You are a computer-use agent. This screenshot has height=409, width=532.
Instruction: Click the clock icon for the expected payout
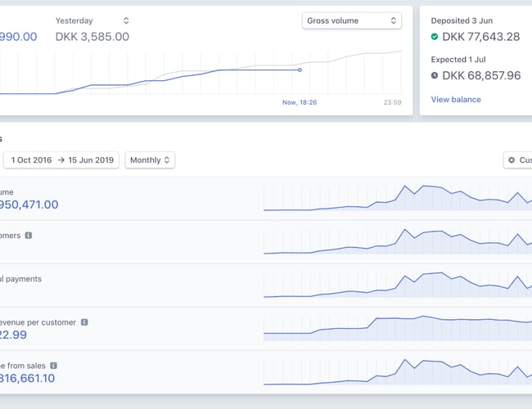[x=435, y=75]
